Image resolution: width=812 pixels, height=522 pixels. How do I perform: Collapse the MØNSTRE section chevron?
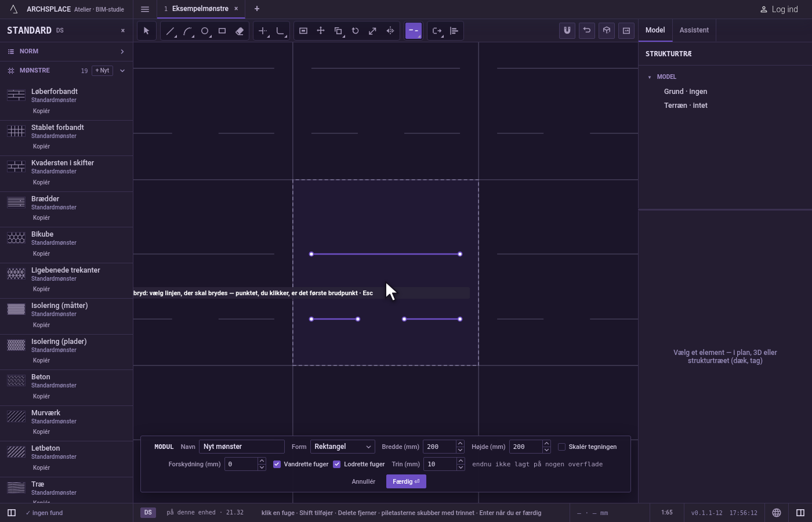(122, 71)
